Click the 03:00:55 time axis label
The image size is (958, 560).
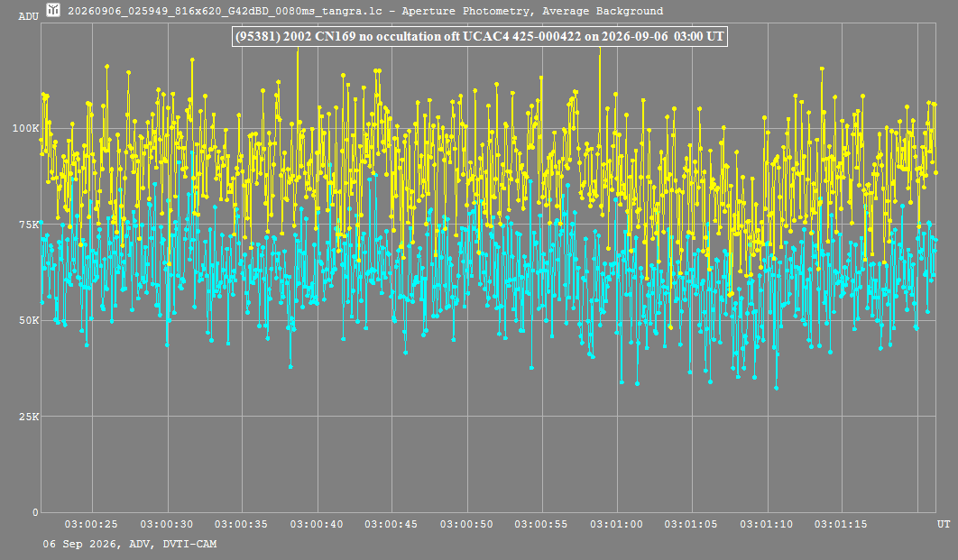click(541, 524)
